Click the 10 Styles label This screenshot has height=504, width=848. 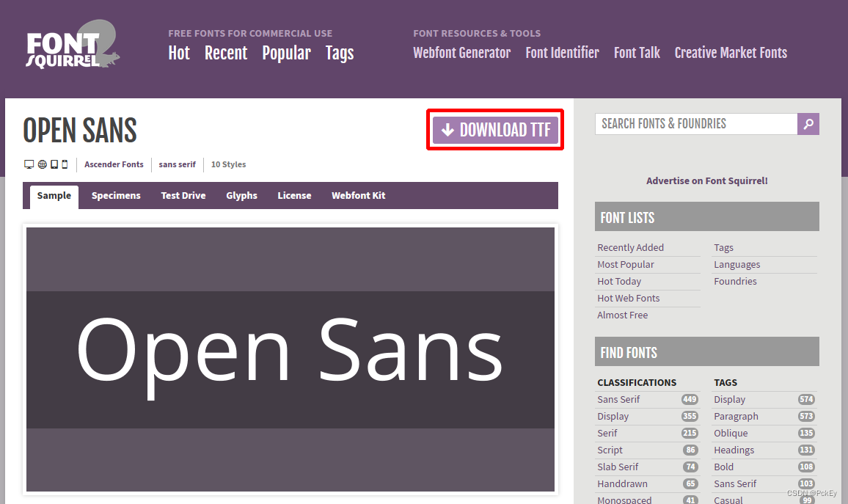[228, 164]
